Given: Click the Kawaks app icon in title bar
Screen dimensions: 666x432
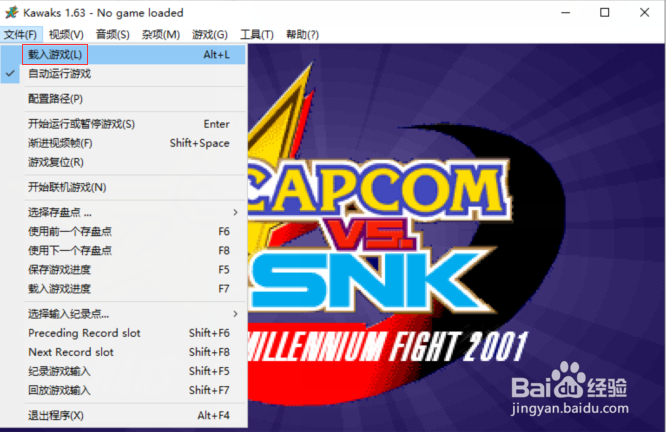Looking at the screenshot, I should [x=11, y=12].
